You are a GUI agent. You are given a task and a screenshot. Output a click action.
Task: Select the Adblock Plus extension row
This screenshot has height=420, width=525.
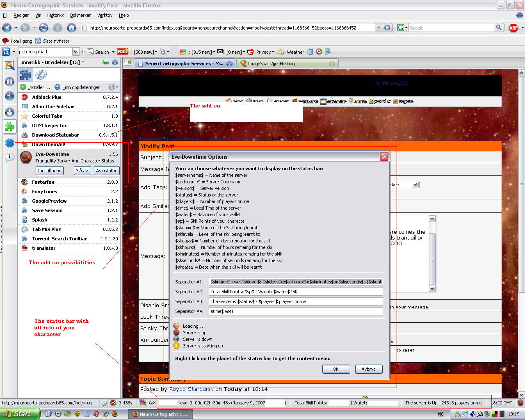click(69, 97)
